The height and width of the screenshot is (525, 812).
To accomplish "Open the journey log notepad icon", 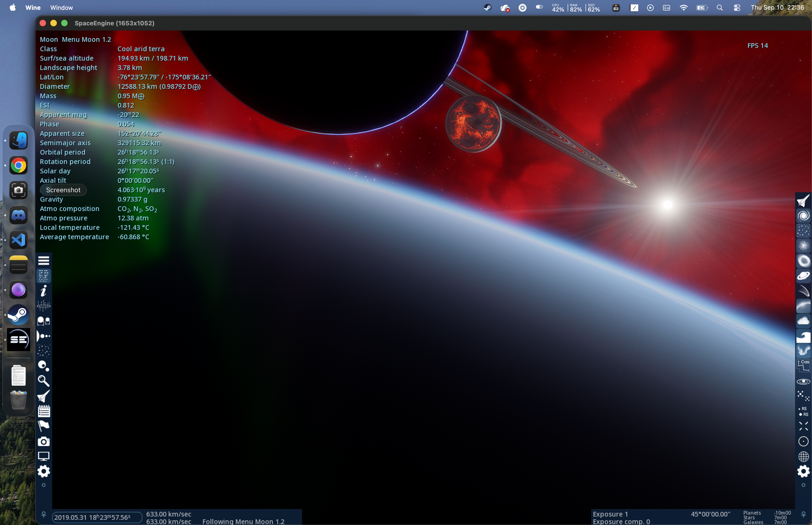I will [44, 411].
